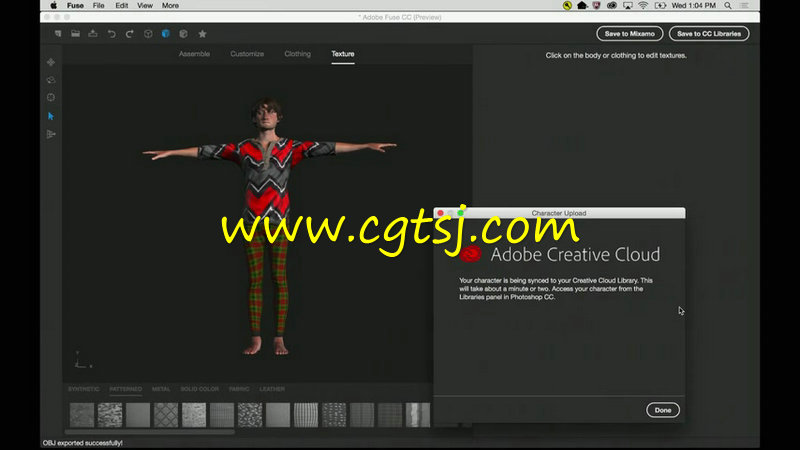
Task: Click the battery status icon
Action: tap(660, 6)
